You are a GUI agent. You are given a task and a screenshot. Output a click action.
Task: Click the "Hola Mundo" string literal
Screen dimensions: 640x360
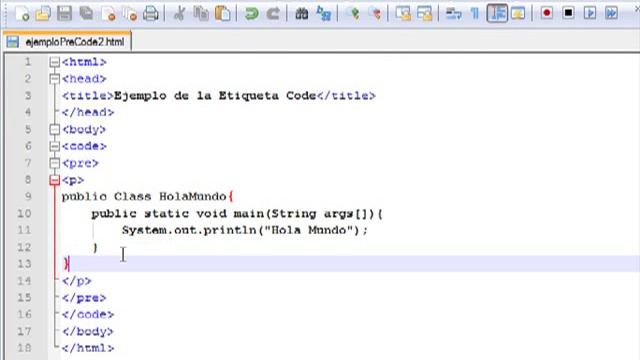click(x=308, y=230)
